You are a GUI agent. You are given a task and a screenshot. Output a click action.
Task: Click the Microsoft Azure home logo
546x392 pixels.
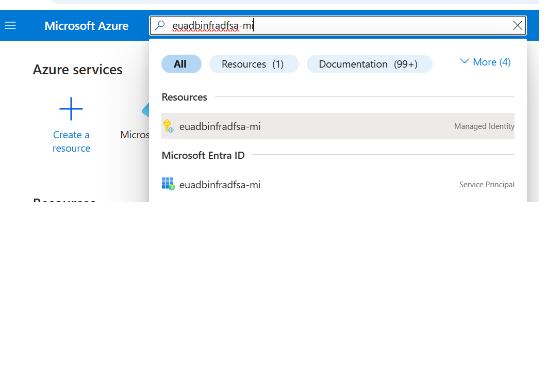point(86,26)
